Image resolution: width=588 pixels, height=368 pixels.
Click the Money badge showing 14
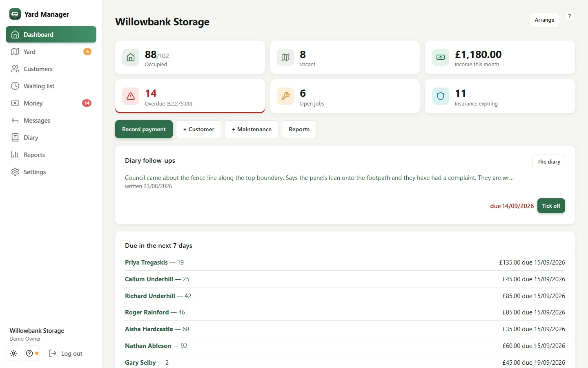87,103
